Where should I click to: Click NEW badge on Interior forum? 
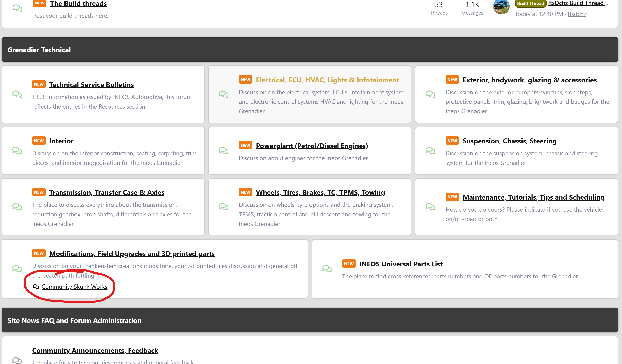pos(39,141)
